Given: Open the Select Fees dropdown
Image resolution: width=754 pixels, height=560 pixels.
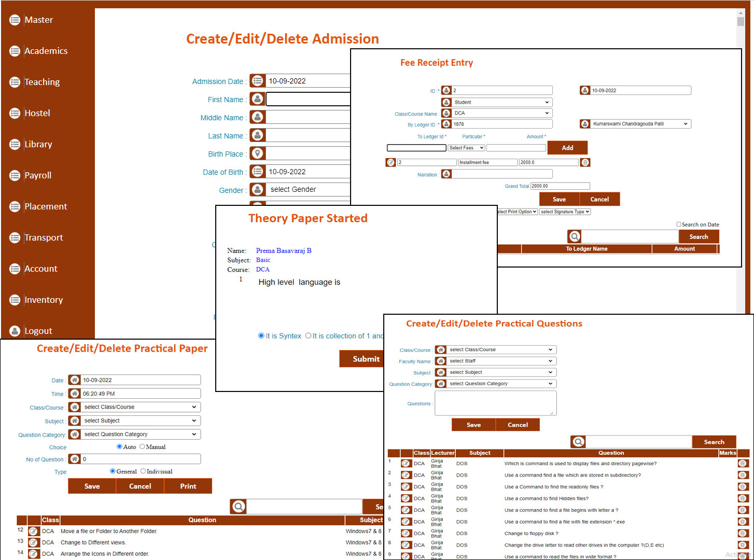Looking at the screenshot, I should tap(466, 148).
